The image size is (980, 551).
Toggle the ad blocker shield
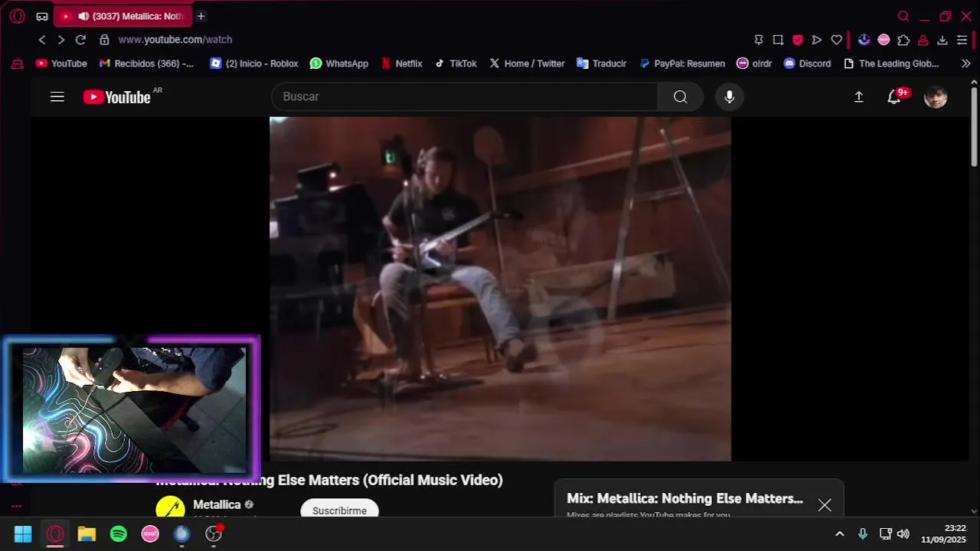(797, 40)
